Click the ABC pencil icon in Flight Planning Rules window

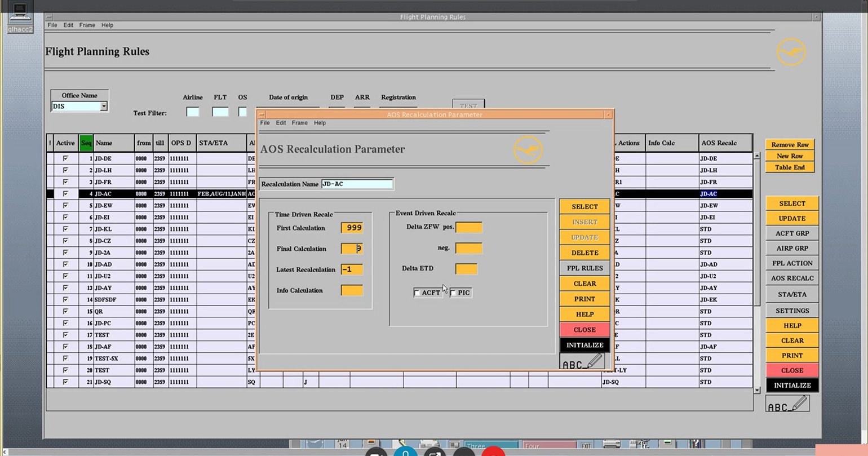click(x=787, y=404)
